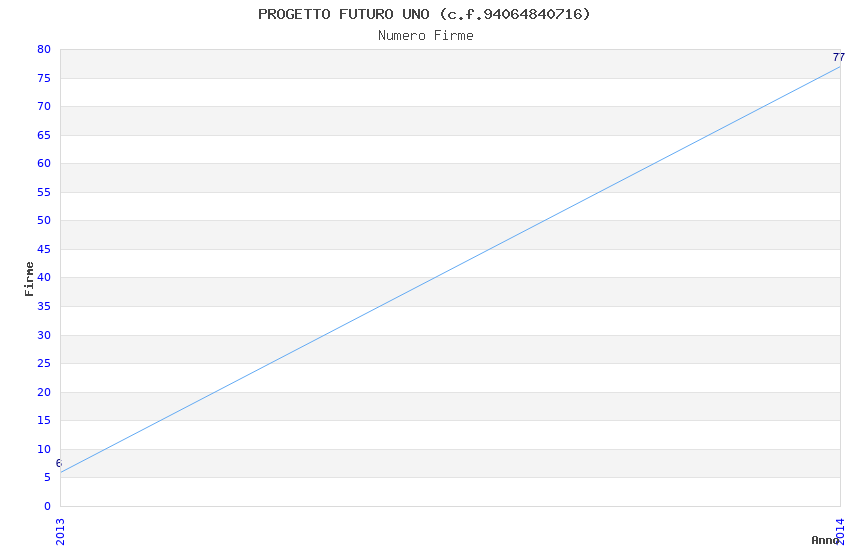850x550 pixels.
Task: Click the 0 y-axis tick label
Action: [47, 506]
